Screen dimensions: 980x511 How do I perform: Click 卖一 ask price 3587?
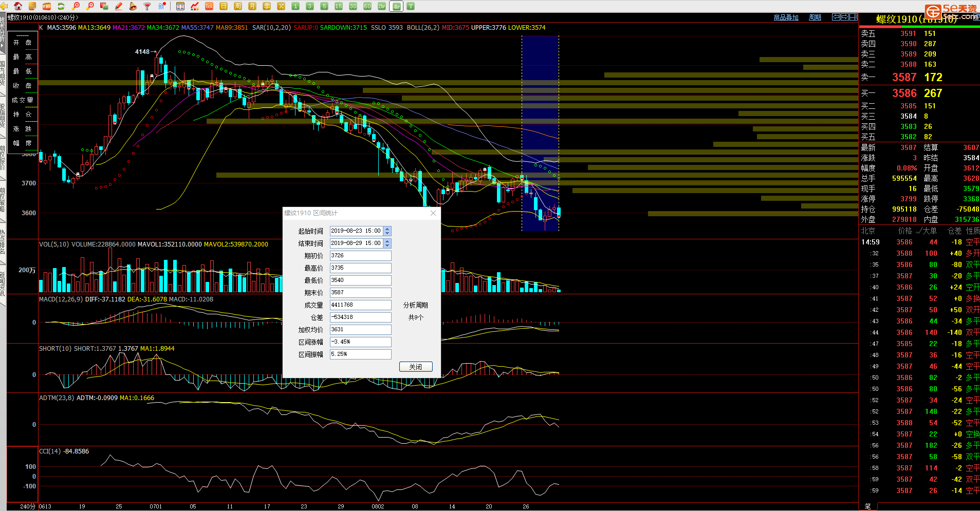tap(904, 77)
